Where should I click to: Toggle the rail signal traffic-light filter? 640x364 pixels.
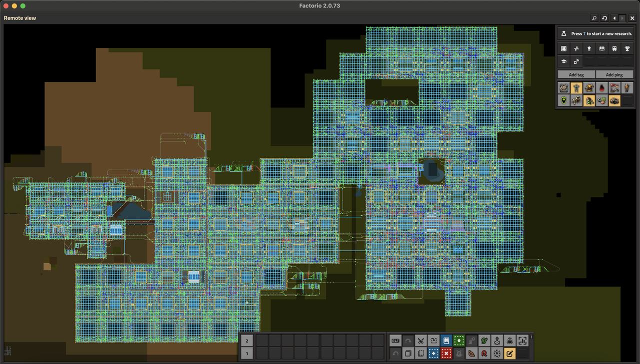(589, 101)
